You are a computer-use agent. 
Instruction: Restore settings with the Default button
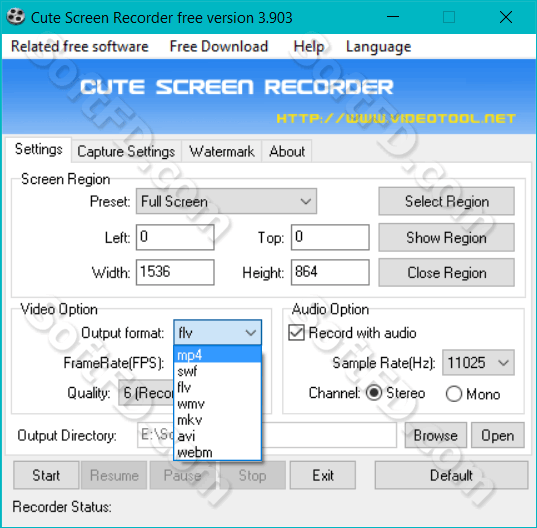pyautogui.click(x=451, y=475)
